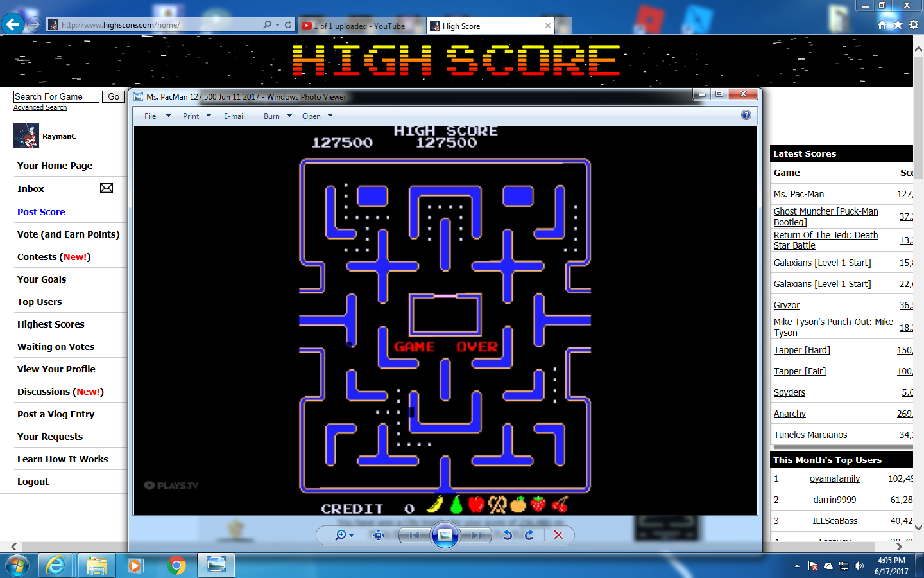Click the Inbox envelope icon
The height and width of the screenshot is (578, 924).
(x=107, y=188)
